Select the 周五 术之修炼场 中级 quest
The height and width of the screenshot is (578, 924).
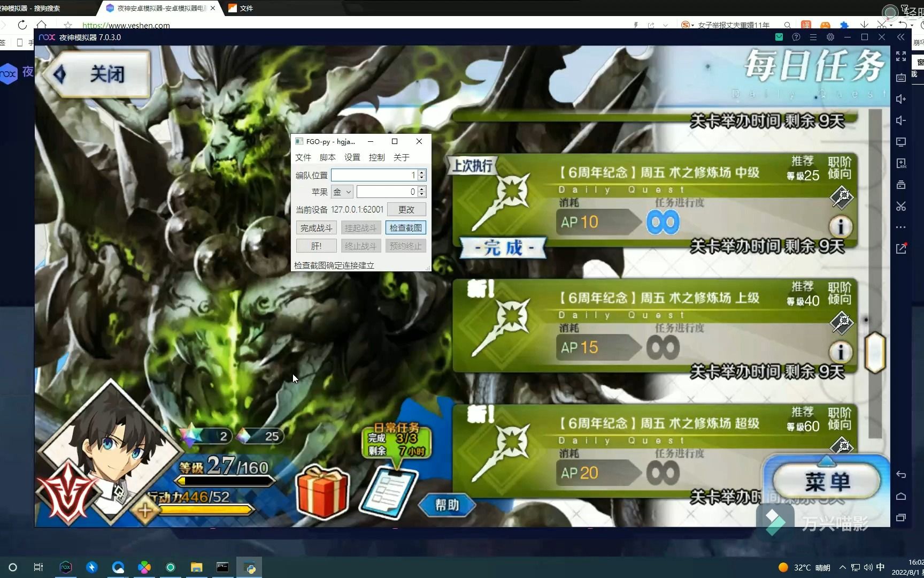[655, 201]
